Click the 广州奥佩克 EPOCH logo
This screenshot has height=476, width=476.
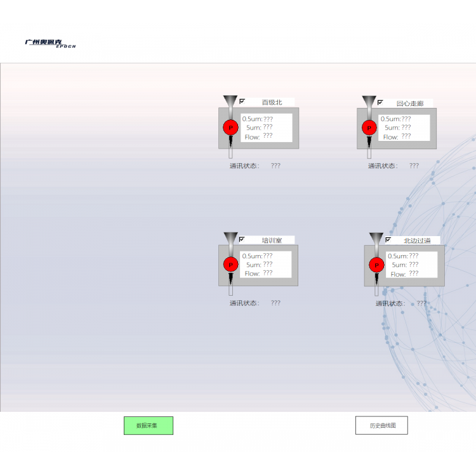50,43
